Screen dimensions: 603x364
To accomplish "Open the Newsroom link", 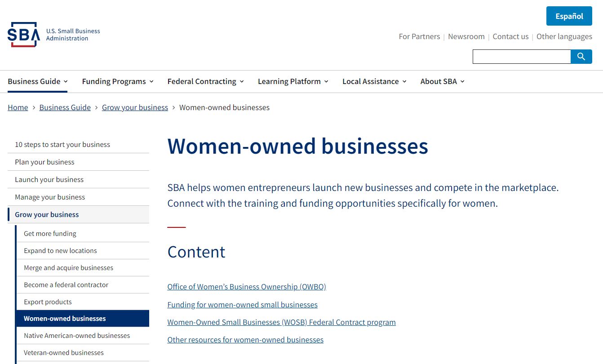I will pyautogui.click(x=466, y=36).
